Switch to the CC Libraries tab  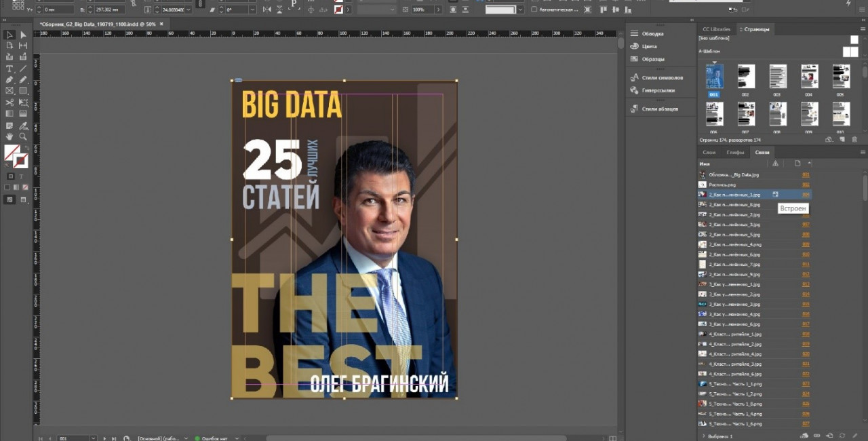(x=716, y=29)
